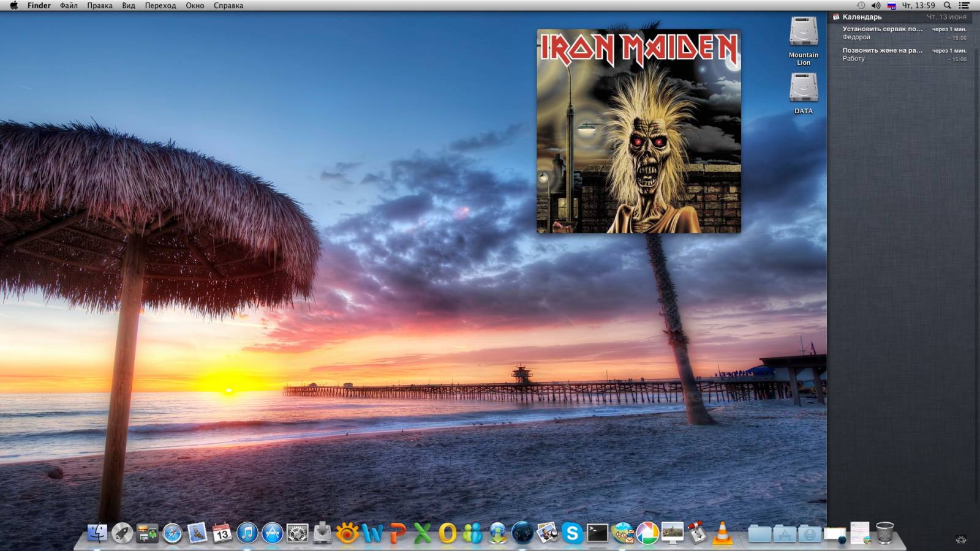980x551 pixels.
Task: Open Safari compass icon in Dock
Action: click(x=172, y=533)
